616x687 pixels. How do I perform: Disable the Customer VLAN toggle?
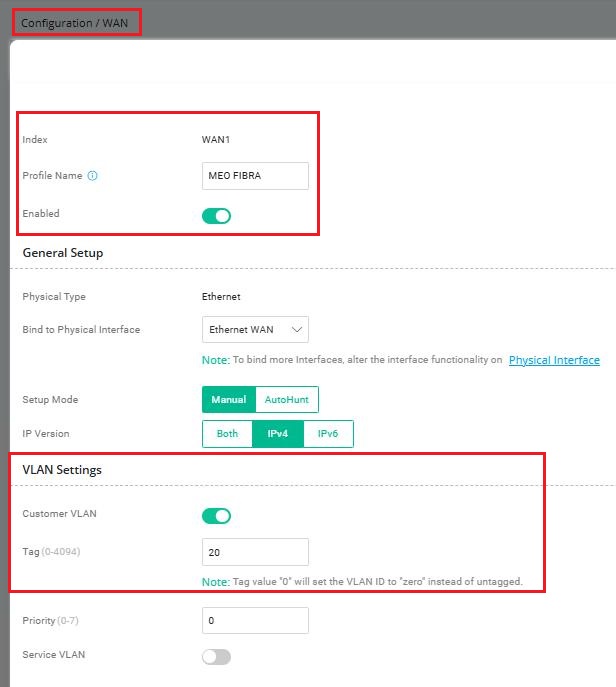pyautogui.click(x=216, y=516)
